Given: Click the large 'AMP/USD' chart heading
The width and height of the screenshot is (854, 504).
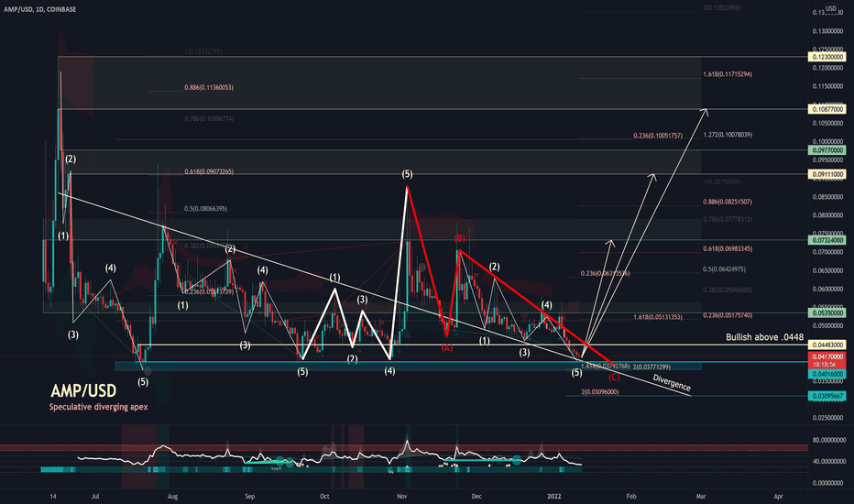Looking at the screenshot, I should pyautogui.click(x=83, y=390).
